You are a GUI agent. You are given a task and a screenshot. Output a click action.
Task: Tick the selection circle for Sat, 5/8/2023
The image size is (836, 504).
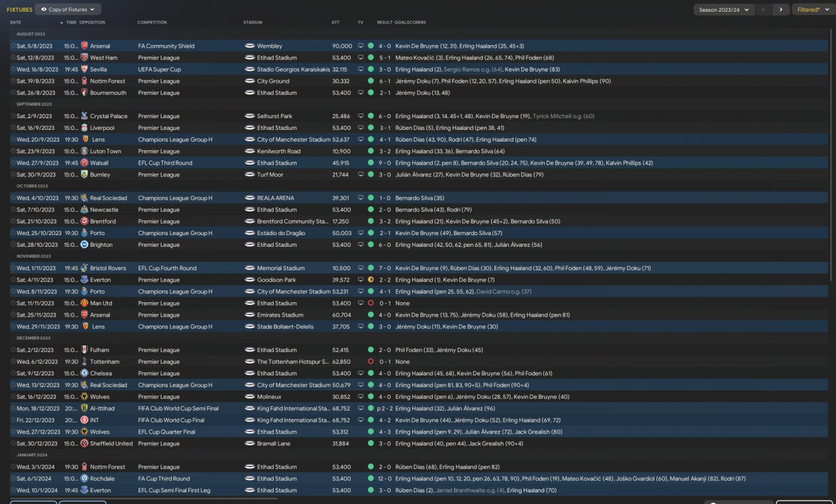coord(13,46)
